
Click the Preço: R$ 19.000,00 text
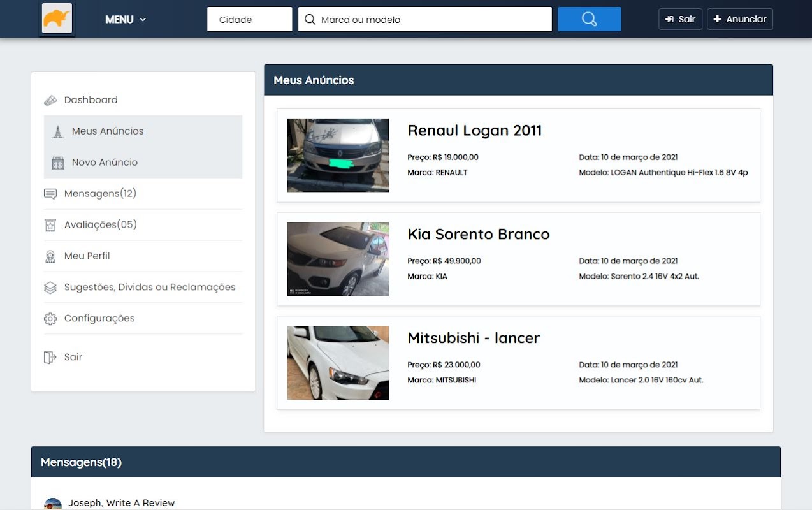click(x=443, y=157)
